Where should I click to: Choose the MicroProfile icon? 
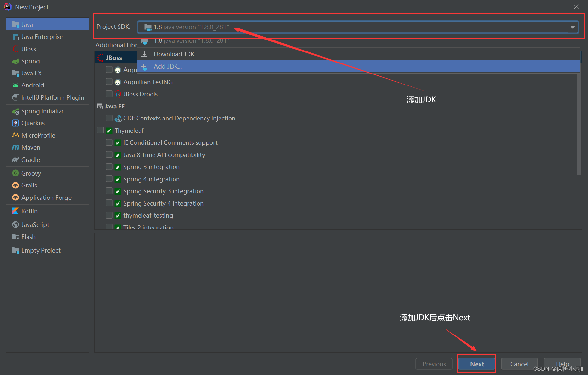coord(16,135)
